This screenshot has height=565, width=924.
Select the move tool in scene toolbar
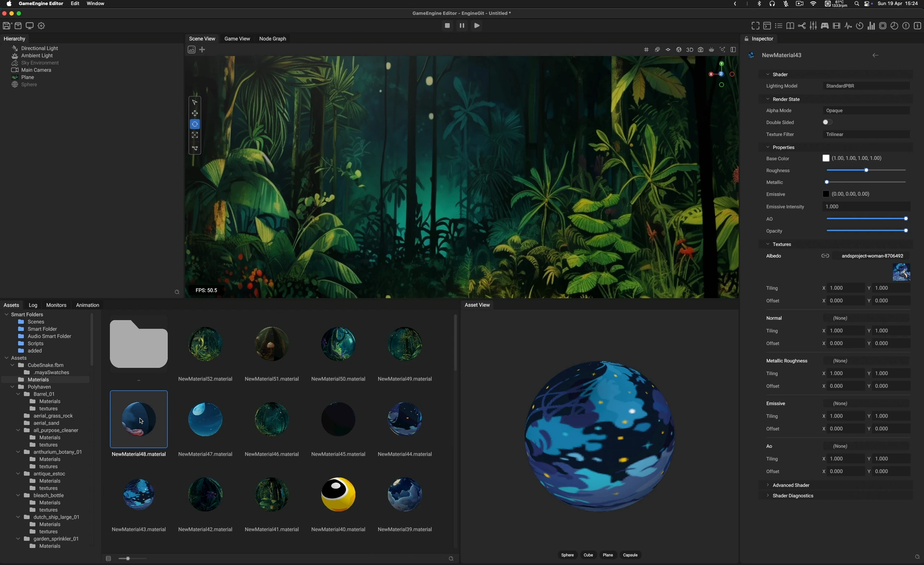(x=194, y=113)
